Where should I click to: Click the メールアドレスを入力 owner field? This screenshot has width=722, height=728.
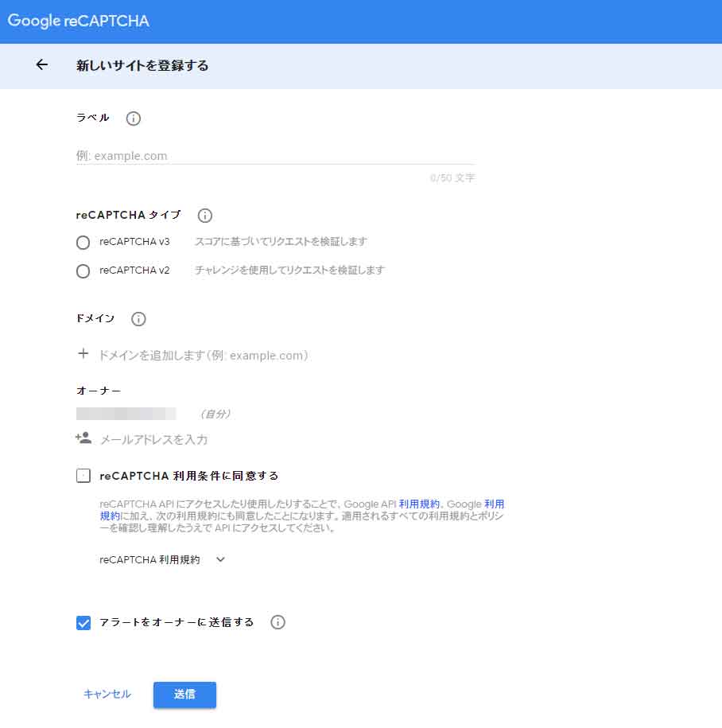153,439
